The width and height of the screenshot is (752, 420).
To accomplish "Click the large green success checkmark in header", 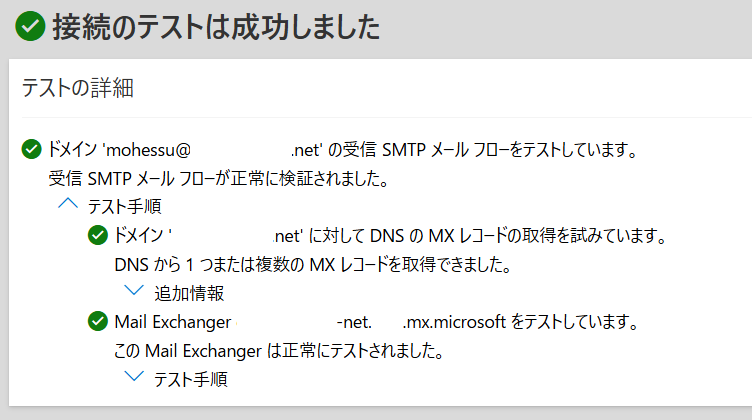I will click(30, 26).
